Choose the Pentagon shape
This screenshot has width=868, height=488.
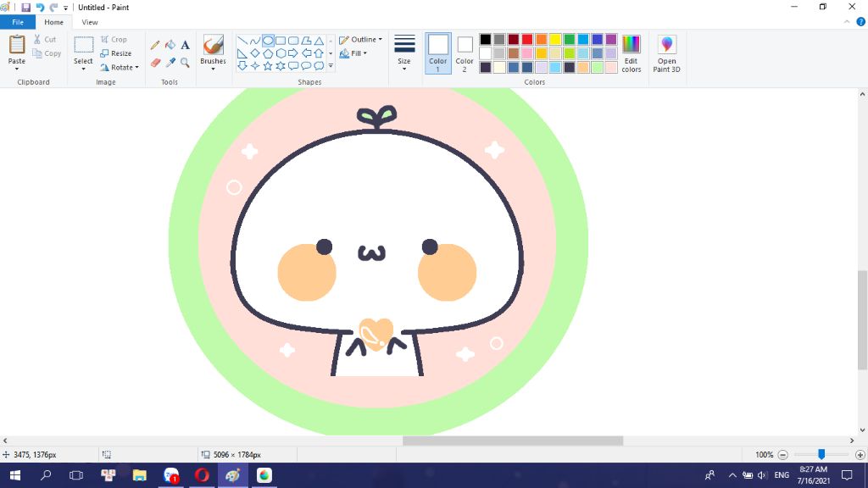(x=268, y=53)
